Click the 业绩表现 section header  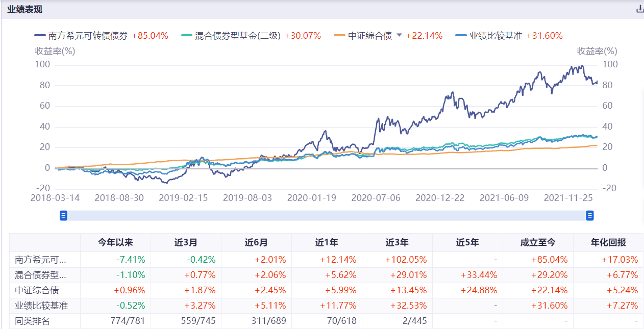pyautogui.click(x=24, y=9)
